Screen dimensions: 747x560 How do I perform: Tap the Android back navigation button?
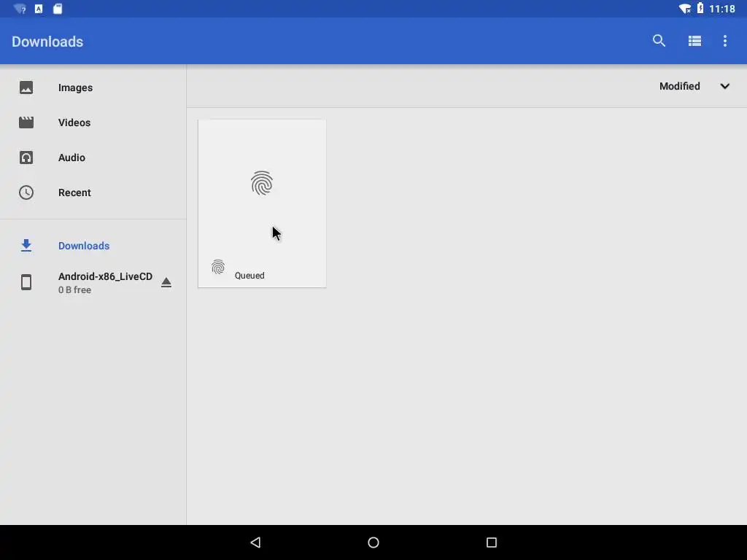[x=255, y=542]
